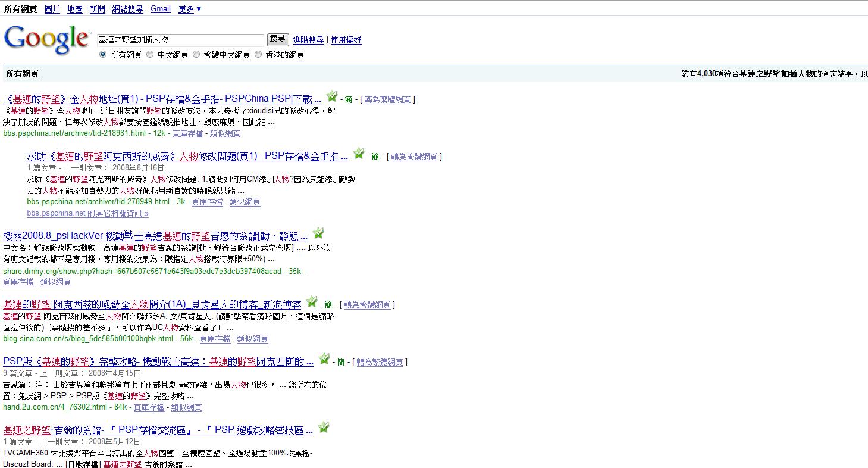Image resolution: width=868 pixels, height=468 pixels.
Task: Open 頁庫存檔 for hand.2u.com.cn result
Action: (149, 407)
